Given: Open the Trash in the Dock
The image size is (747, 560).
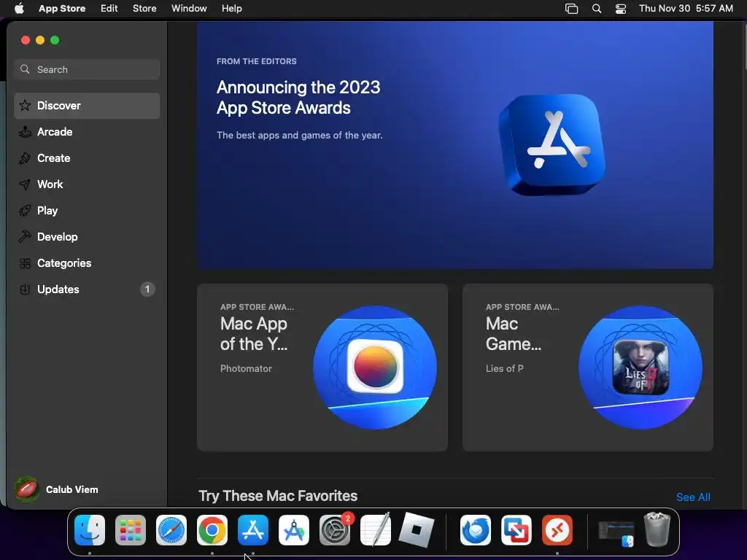Looking at the screenshot, I should 657,529.
